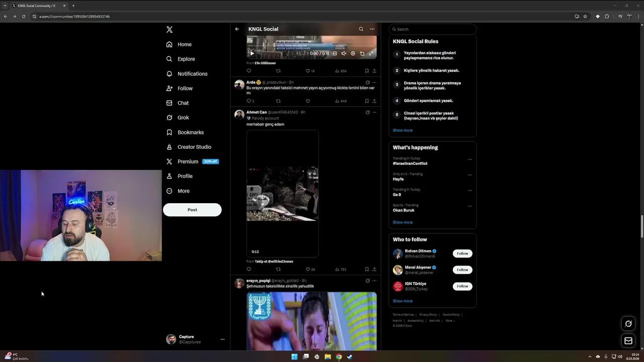Go to Home in sidebar
644x362 pixels.
(179, 44)
